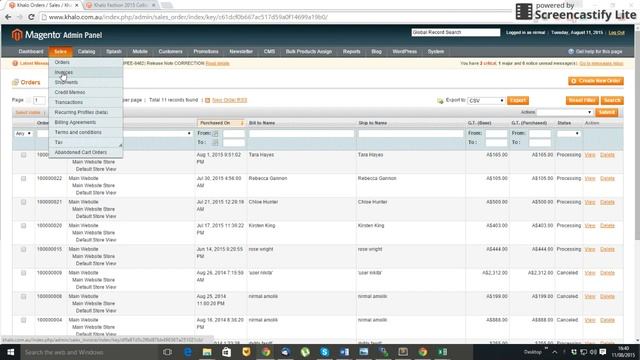
Task: Open the Customers menu
Action: pyautogui.click(x=171, y=51)
